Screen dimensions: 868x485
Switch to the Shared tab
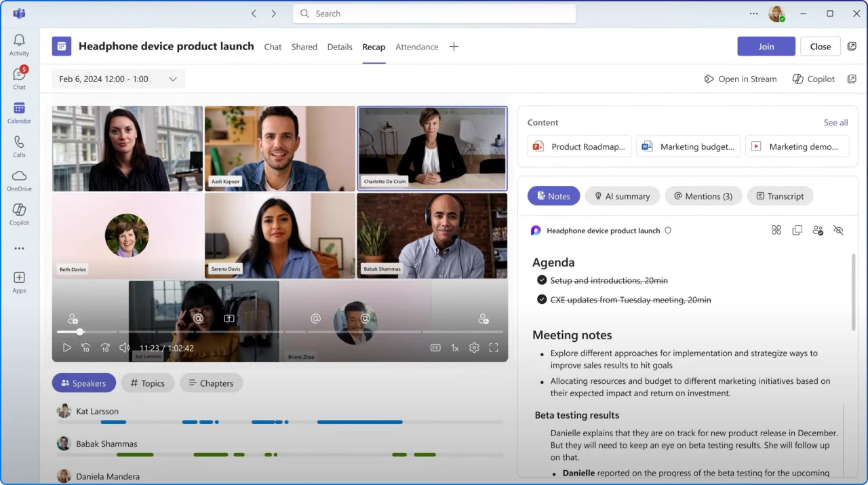[304, 47]
